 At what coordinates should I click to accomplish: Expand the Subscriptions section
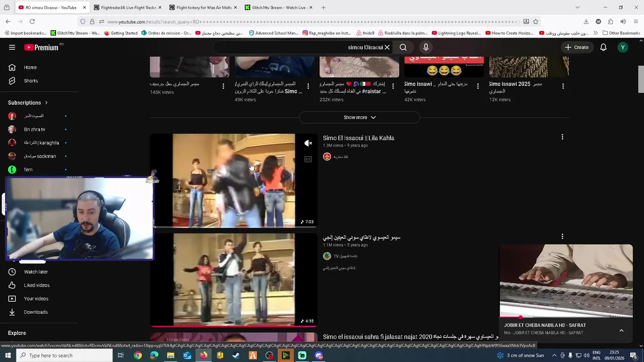coord(27,103)
